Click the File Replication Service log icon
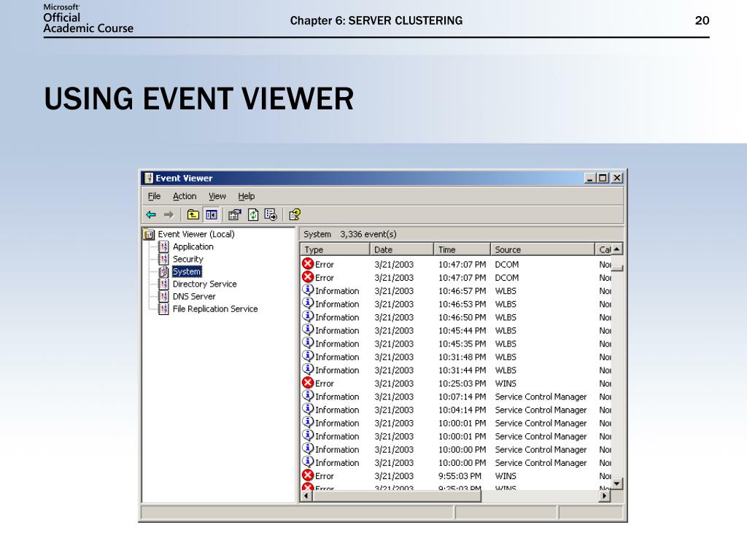The image size is (747, 560). point(163,308)
